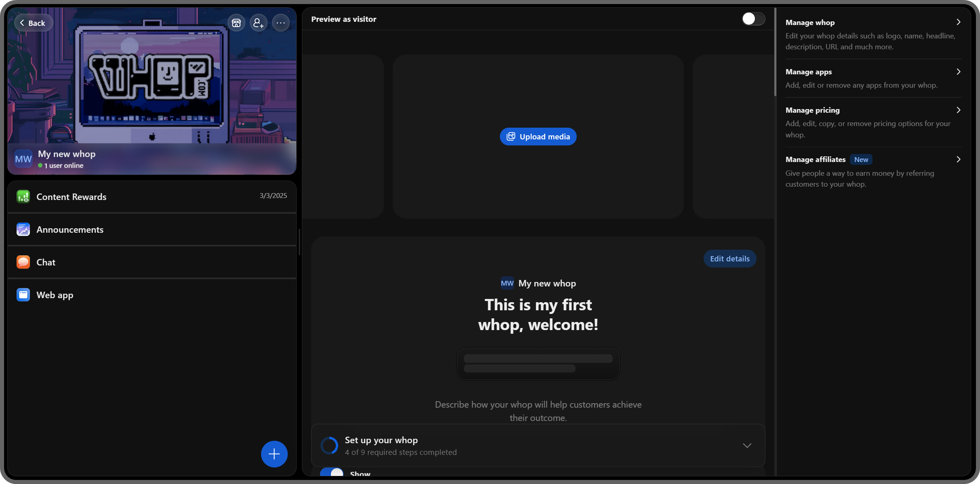The height and width of the screenshot is (484, 980).
Task: Click the Edit details button
Action: tap(729, 259)
